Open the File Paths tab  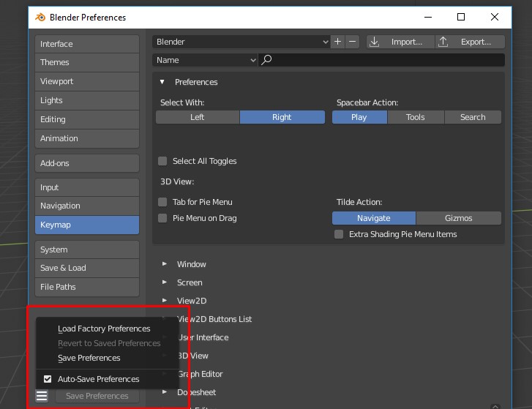coord(87,287)
